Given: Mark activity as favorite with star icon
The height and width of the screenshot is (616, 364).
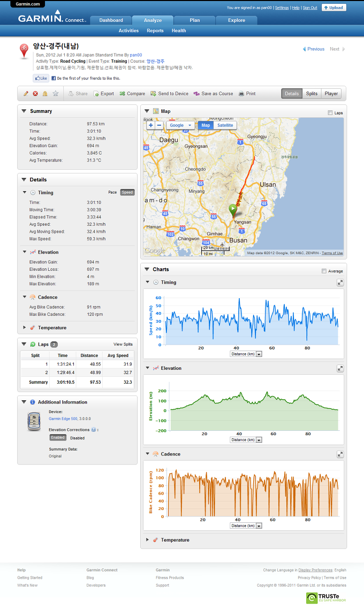Looking at the screenshot, I should (x=56, y=94).
